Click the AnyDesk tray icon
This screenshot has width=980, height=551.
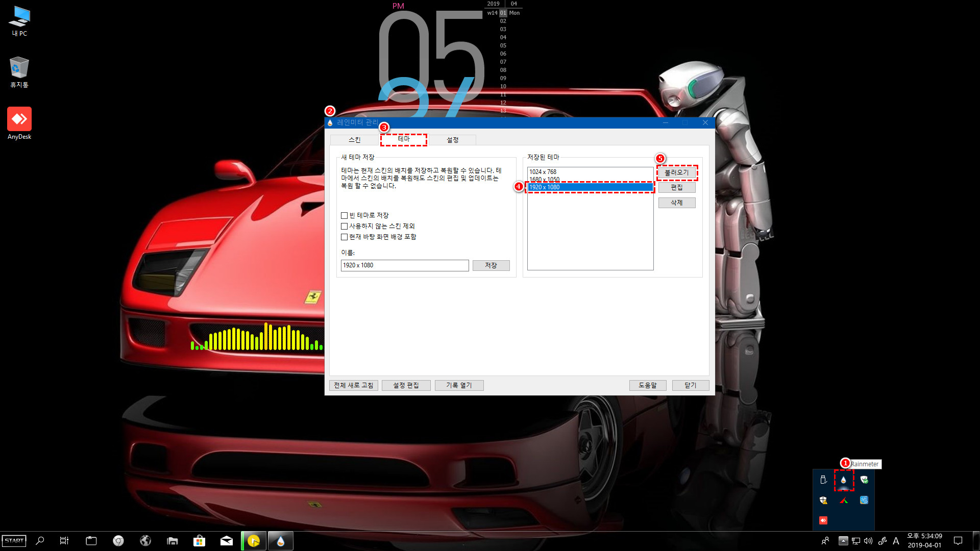coord(823,520)
